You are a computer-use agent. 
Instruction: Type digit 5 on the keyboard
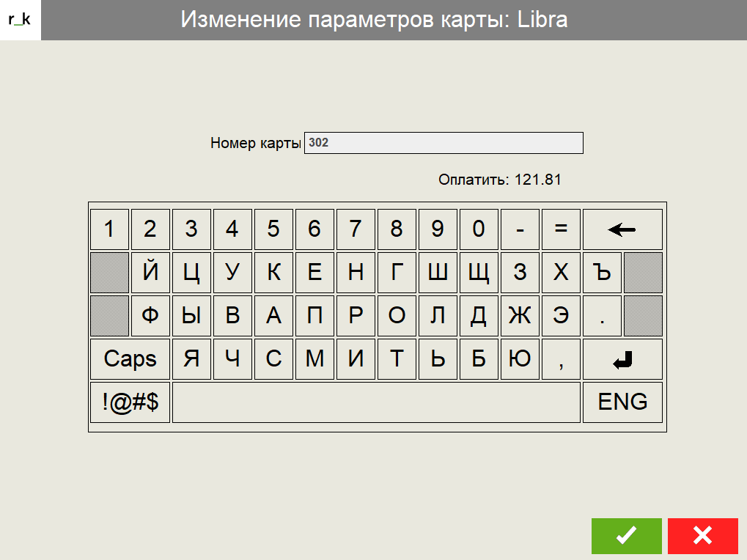(x=273, y=229)
